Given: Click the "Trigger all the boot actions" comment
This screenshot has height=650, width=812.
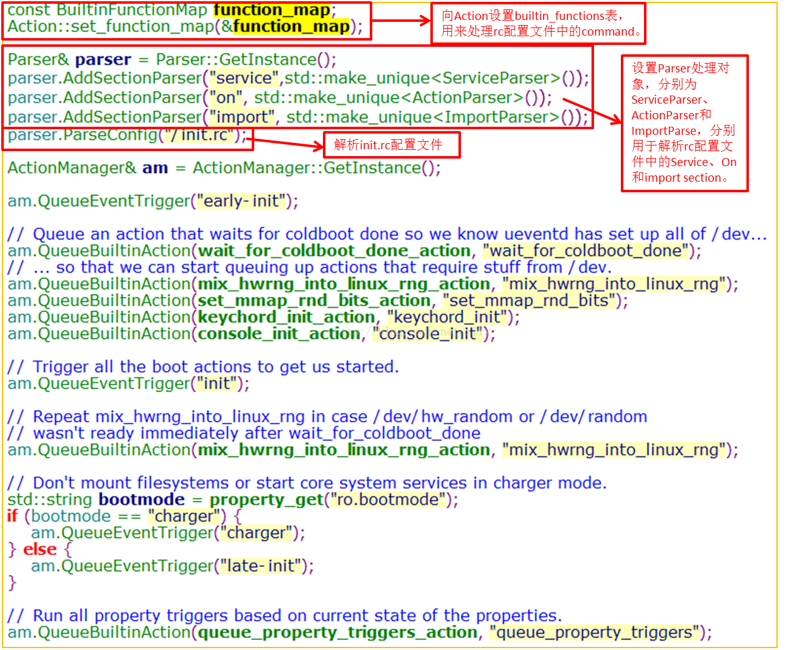Looking at the screenshot, I should (x=203, y=367).
